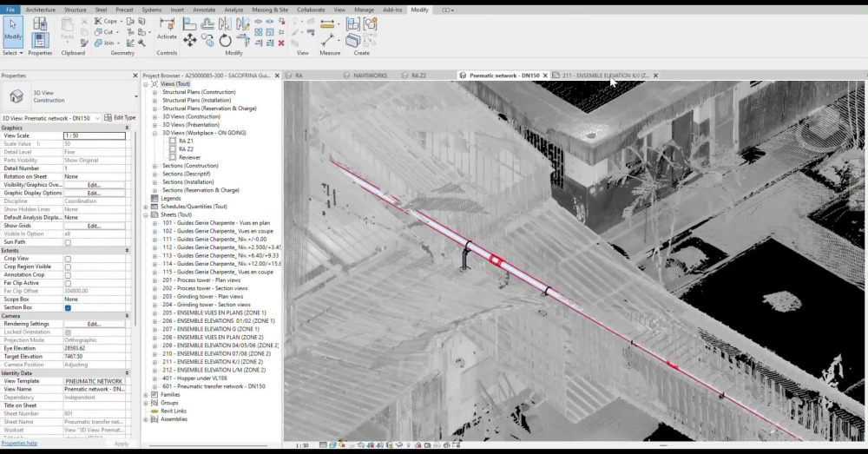Screen dimensions: 868x454
Task: Select Mirror - Pick Axis tool
Action: coord(225,23)
